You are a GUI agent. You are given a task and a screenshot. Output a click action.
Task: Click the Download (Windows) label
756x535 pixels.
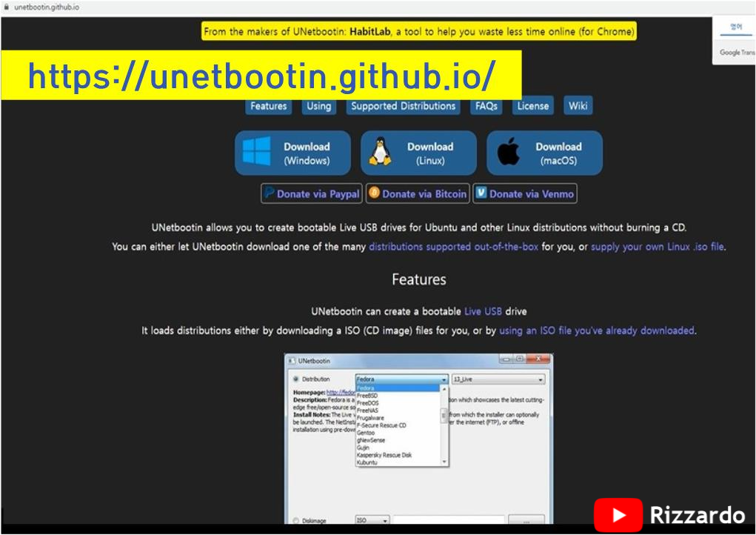(307, 153)
